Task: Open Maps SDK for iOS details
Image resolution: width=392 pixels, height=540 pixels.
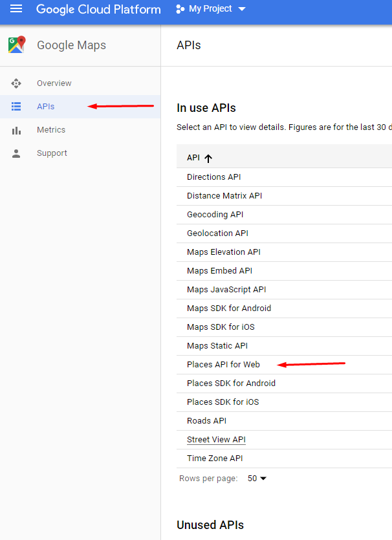Action: (x=221, y=327)
